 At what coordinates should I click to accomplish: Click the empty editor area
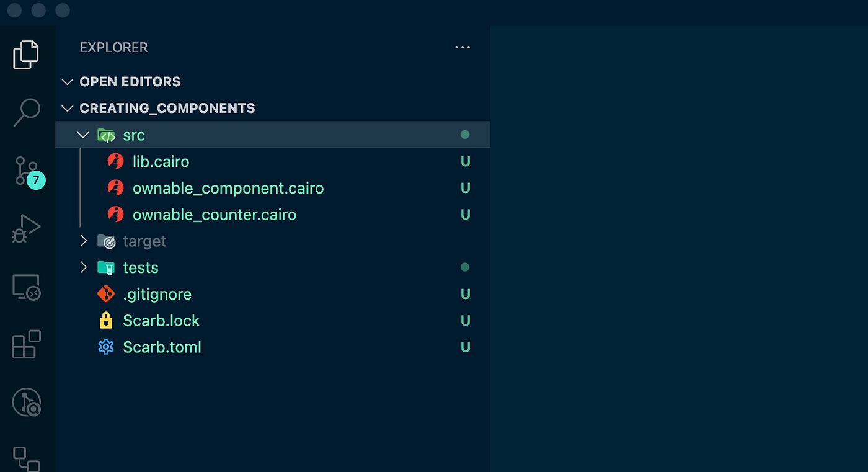[679, 248]
